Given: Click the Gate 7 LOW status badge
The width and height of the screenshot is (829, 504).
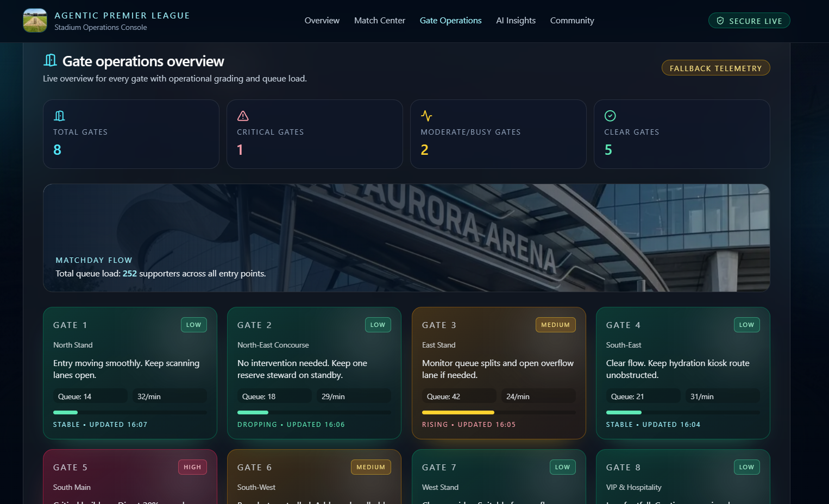Looking at the screenshot, I should click(x=563, y=467).
